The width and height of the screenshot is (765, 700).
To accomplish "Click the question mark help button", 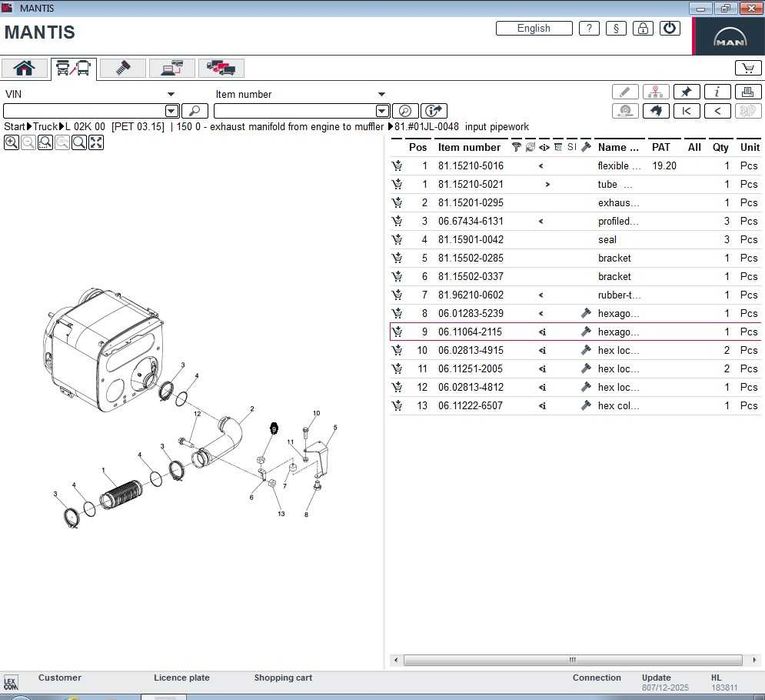I will pos(589,28).
